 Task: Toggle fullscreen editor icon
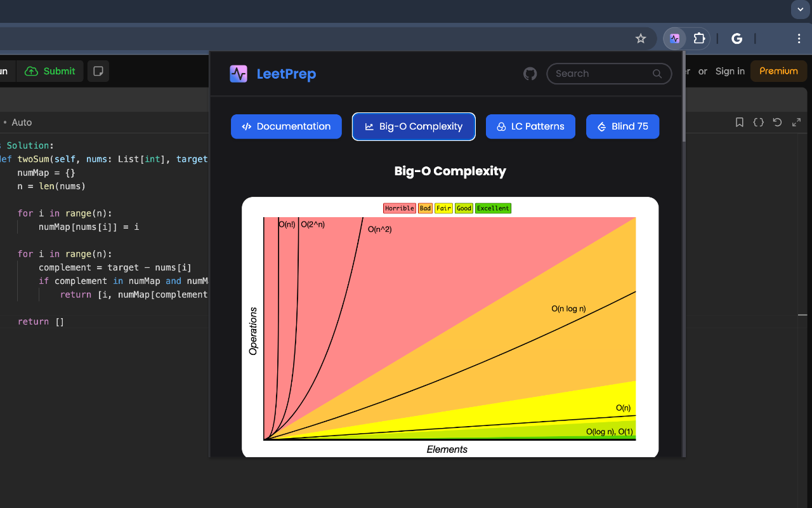point(796,123)
